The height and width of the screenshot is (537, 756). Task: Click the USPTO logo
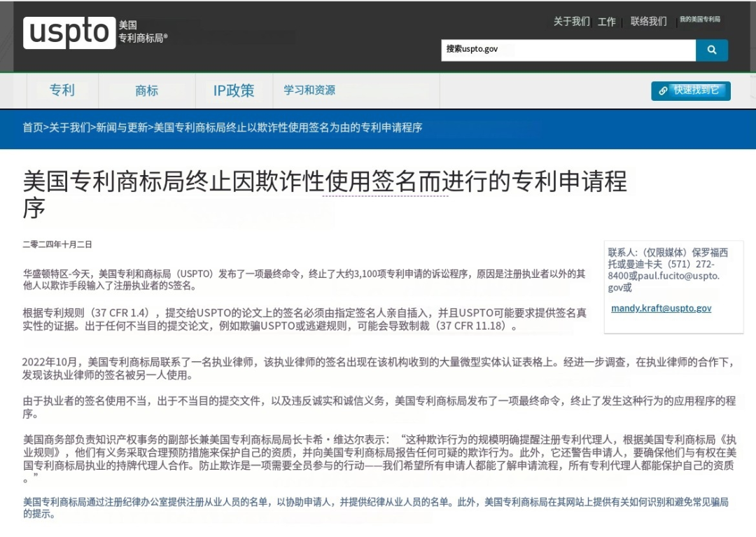pos(69,32)
